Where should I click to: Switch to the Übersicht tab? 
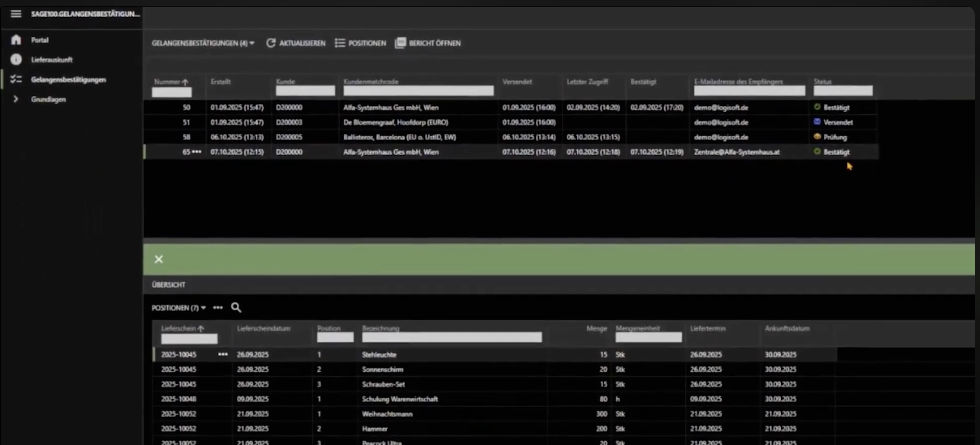(168, 284)
